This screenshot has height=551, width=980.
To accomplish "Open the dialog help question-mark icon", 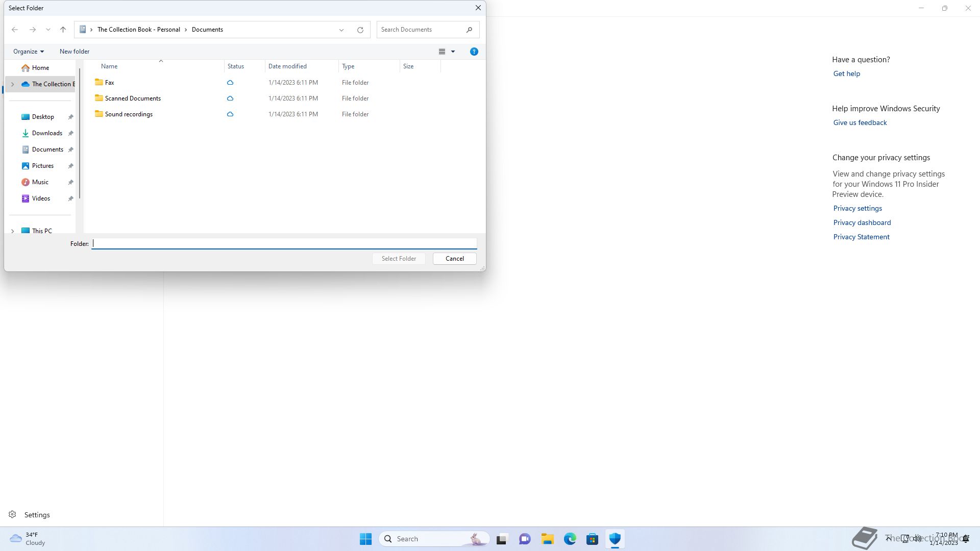I will click(x=474, y=52).
